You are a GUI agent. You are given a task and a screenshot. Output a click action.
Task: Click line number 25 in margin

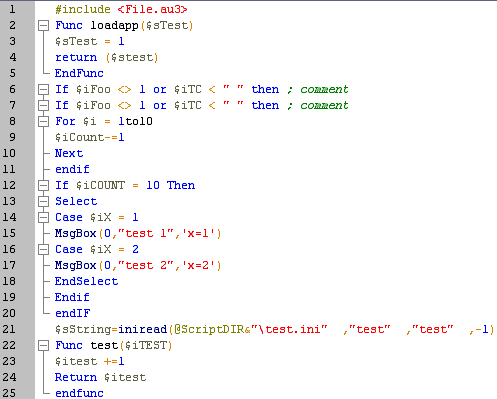click(9, 393)
